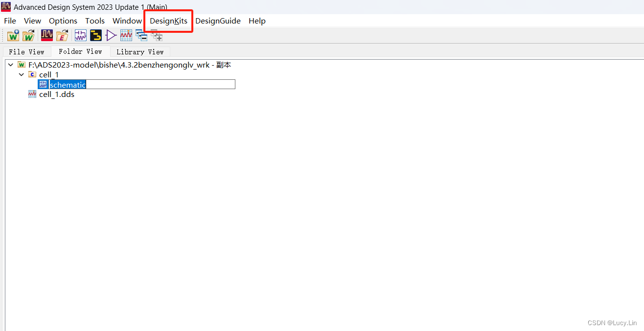Collapse the cell_1 tree node
The height and width of the screenshot is (331, 644).
[21, 74]
